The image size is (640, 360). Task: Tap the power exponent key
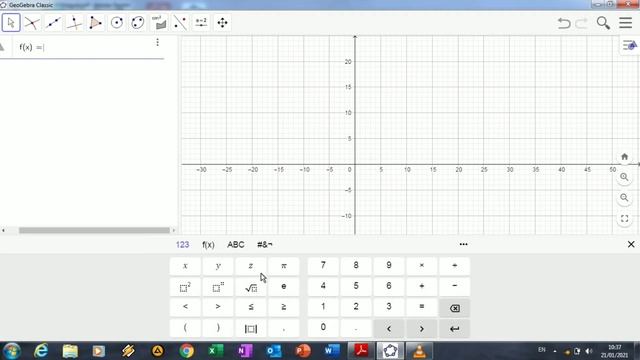218,287
